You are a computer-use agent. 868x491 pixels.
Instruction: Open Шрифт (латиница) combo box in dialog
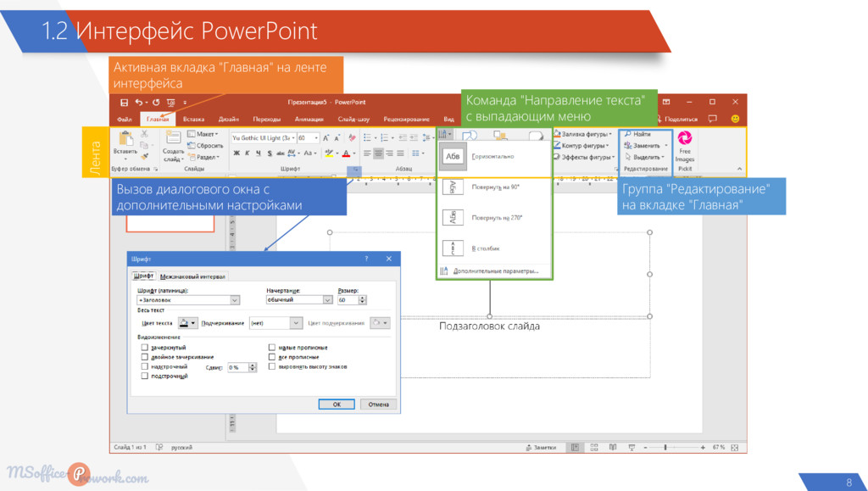coord(188,300)
